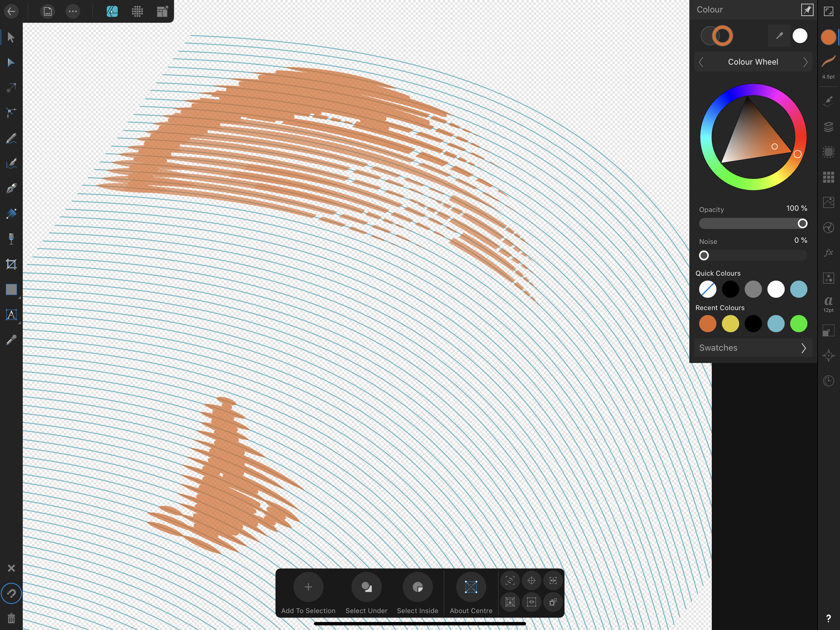Image resolution: width=840 pixels, height=630 pixels.
Task: Select the Artistic Text tool
Action: (x=11, y=315)
